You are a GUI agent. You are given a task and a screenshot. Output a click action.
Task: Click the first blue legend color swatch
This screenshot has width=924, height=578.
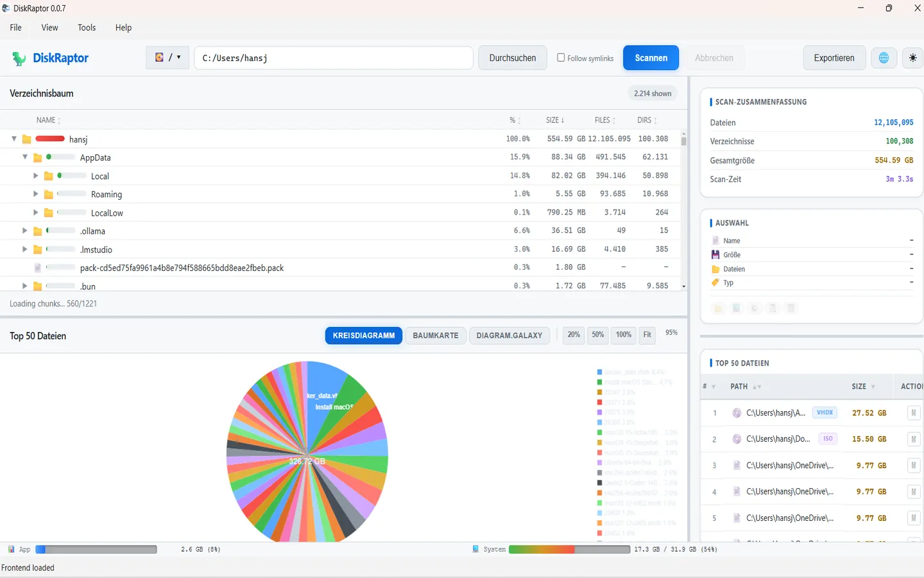(599, 372)
